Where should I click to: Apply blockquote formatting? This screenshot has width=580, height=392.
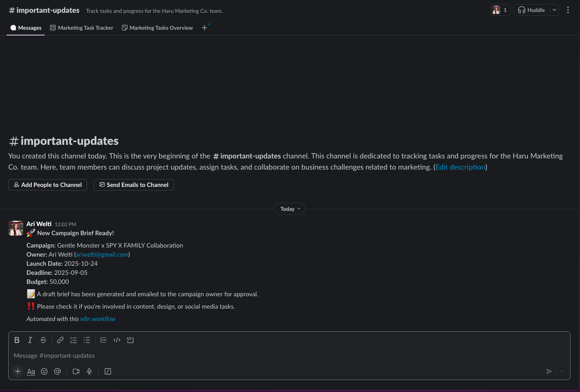[x=104, y=340]
